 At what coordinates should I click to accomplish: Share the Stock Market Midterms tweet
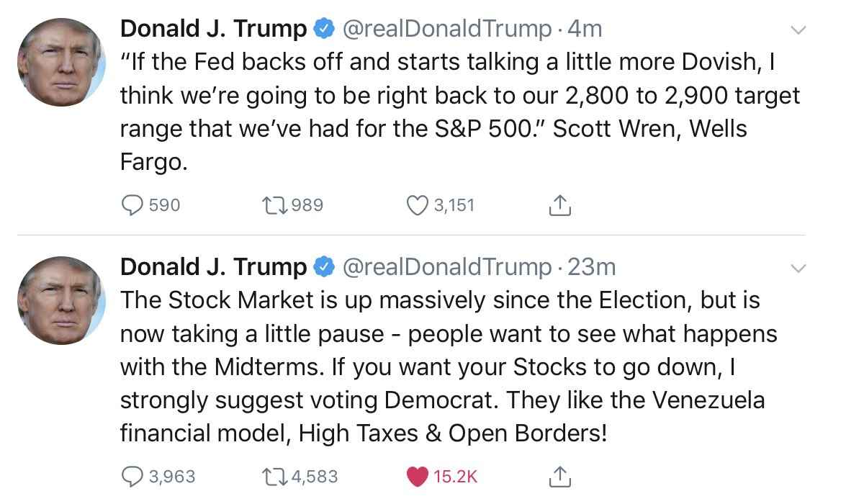[560, 477]
